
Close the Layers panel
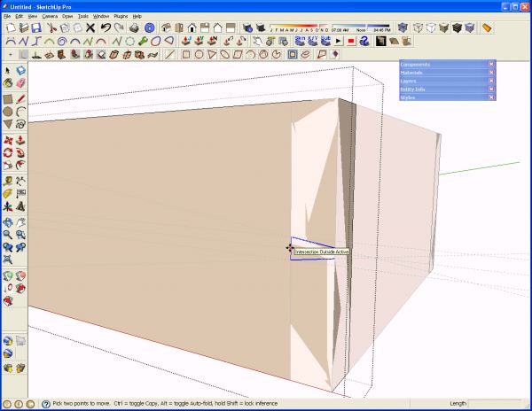(491, 81)
